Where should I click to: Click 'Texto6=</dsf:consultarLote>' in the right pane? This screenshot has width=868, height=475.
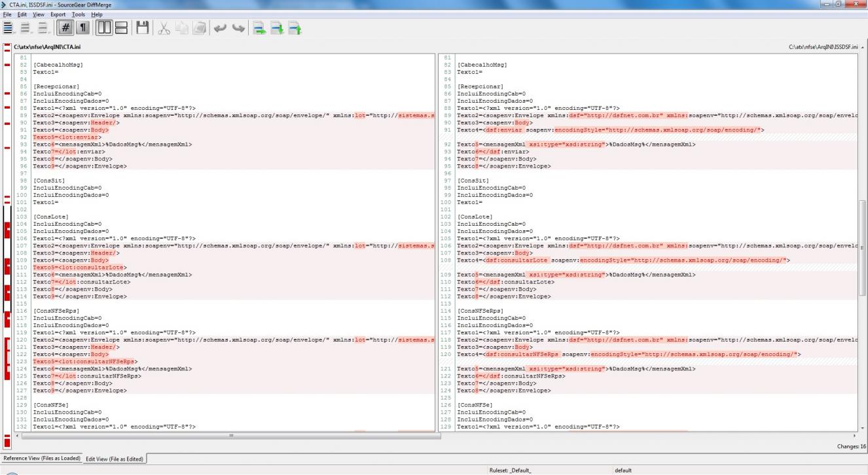505,282
